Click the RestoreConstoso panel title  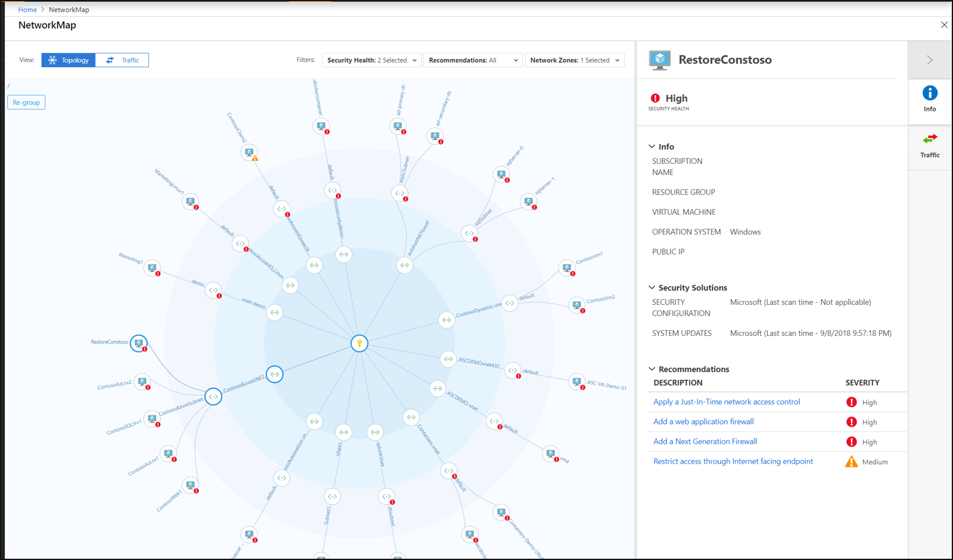coord(725,60)
